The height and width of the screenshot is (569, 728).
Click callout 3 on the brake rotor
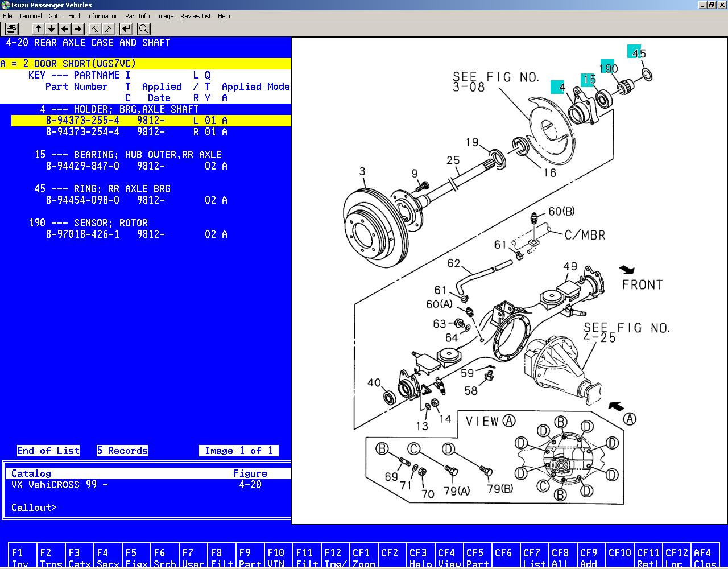[x=362, y=171]
